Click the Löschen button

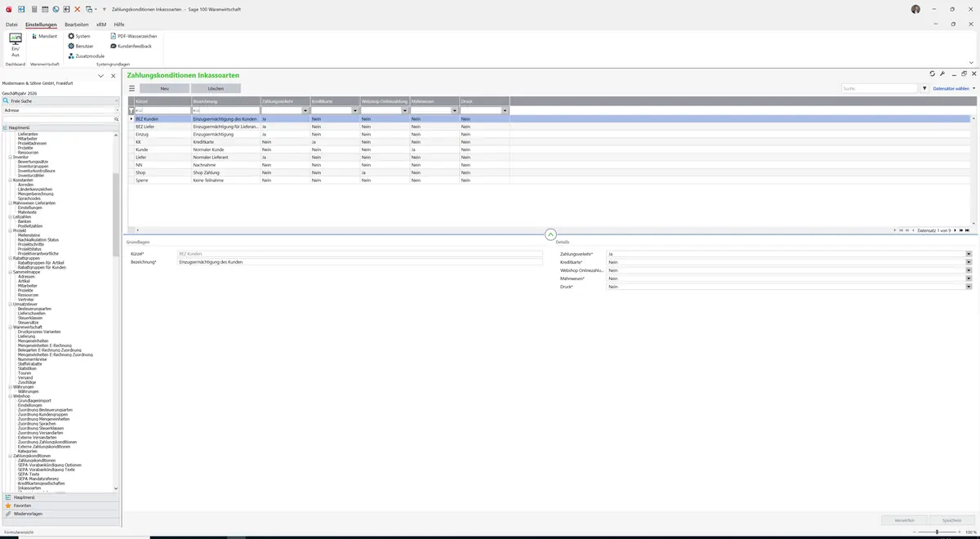(x=216, y=88)
